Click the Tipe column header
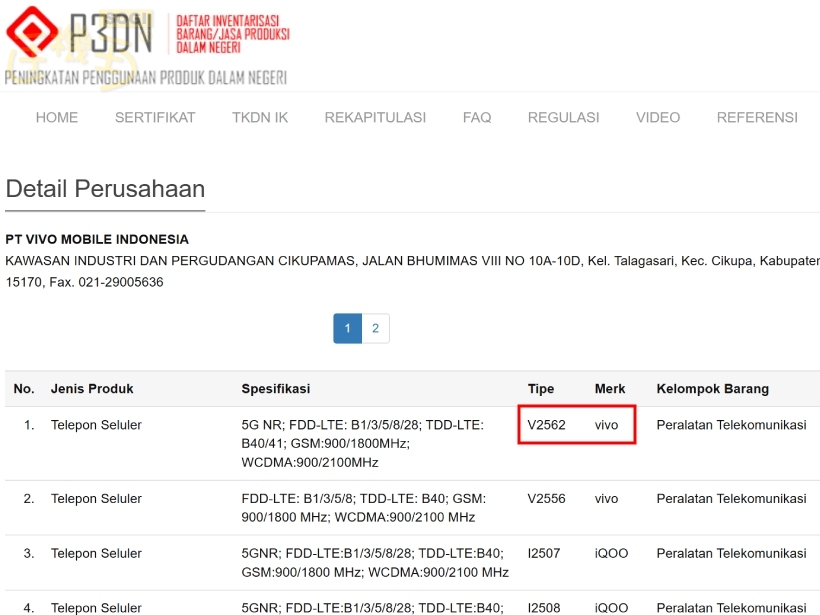 click(541, 388)
